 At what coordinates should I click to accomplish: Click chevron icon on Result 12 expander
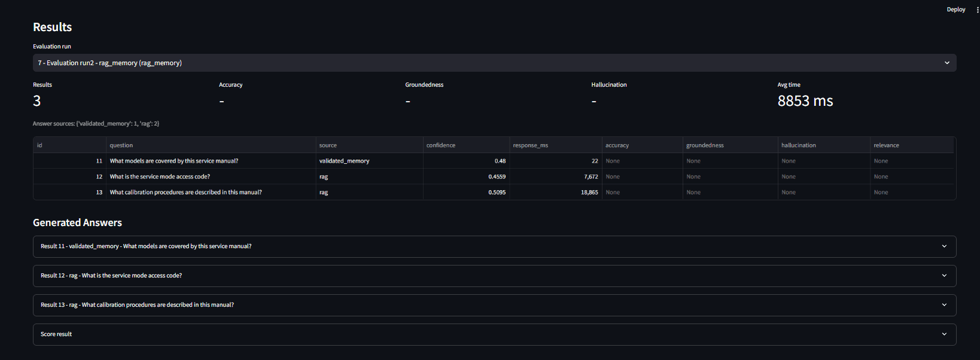(944, 276)
